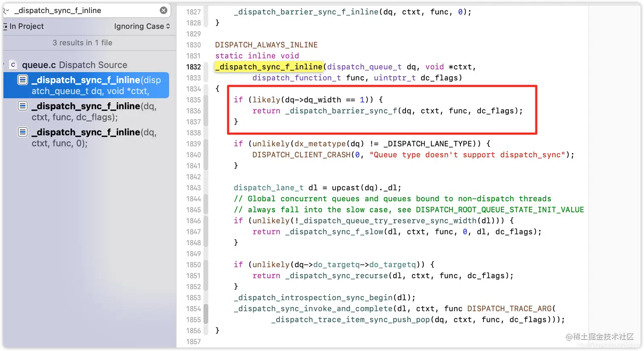644x351 pixels.
Task: Click the change bar next to line 1835
Action: [206, 100]
